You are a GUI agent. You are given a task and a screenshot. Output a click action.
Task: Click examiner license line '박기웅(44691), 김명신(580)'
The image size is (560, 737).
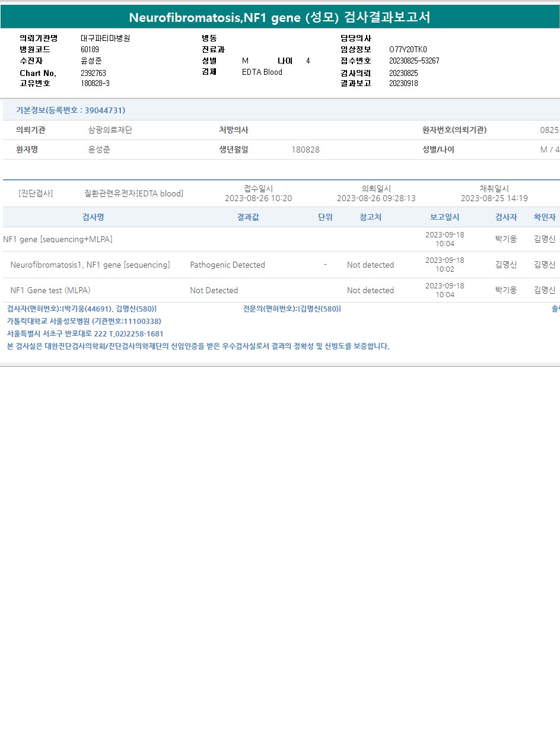(x=109, y=309)
